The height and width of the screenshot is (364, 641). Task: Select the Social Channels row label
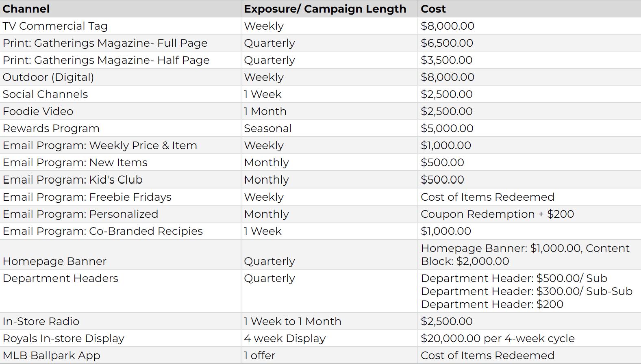(x=45, y=94)
